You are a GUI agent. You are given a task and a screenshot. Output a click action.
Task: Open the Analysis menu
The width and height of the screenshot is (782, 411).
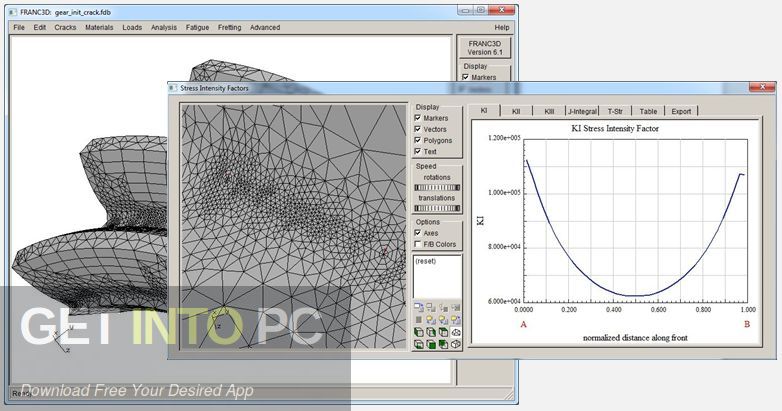(164, 27)
